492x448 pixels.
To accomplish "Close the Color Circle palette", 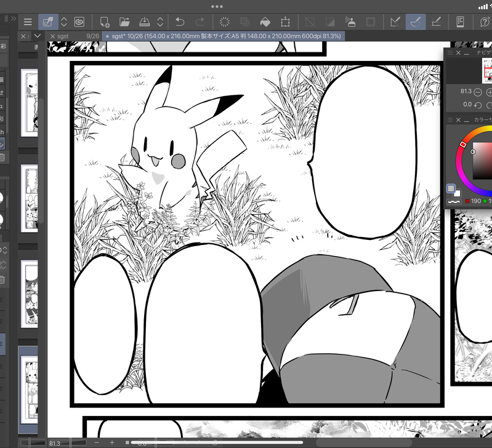I will pos(458,120).
